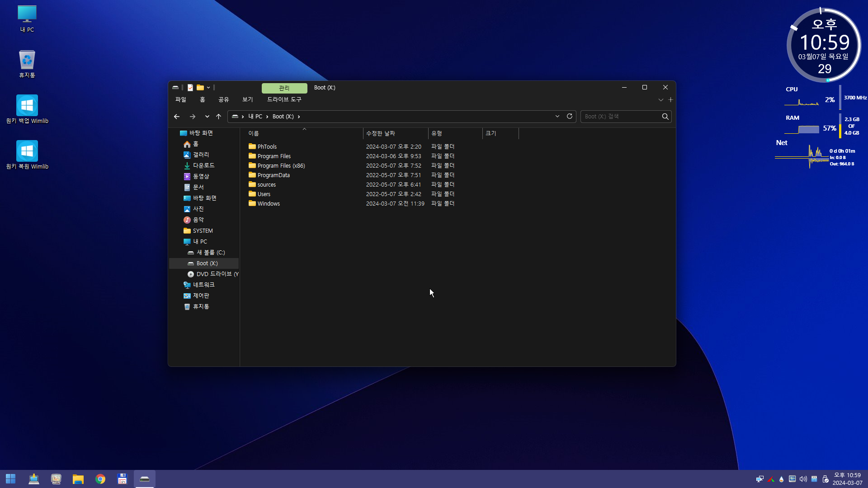Image resolution: width=868 pixels, height=488 pixels.
Task: Click the Properties checkmark icon in quick access toolbar
Action: [x=190, y=88]
